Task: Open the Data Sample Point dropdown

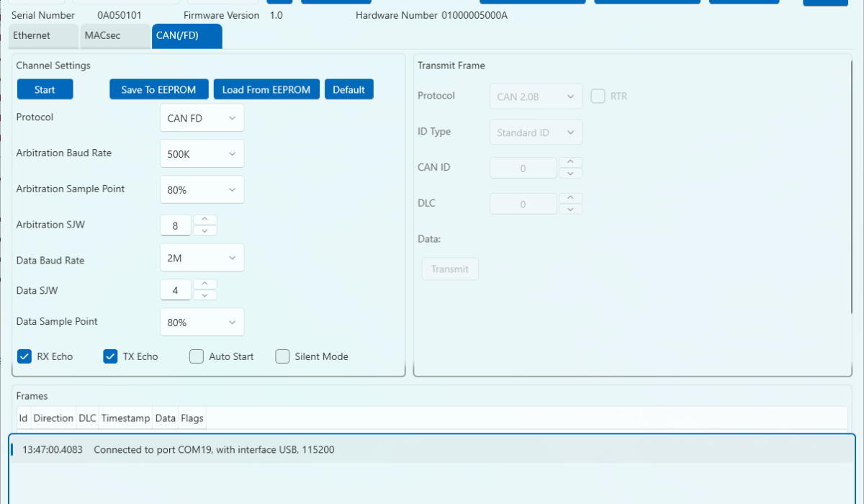Action: click(202, 323)
